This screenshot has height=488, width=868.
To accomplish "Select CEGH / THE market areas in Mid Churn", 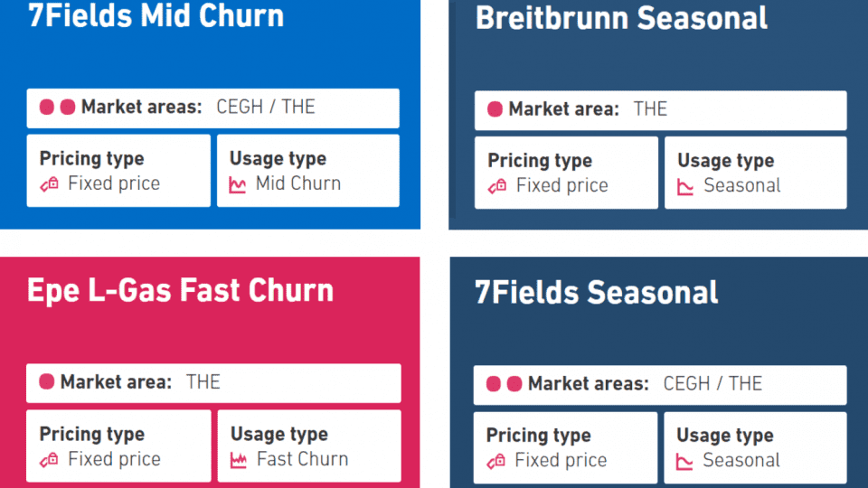I will tap(266, 107).
